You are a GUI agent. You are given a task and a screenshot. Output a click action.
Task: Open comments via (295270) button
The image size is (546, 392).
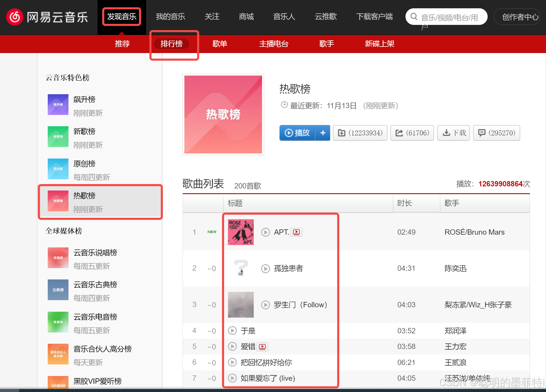click(x=496, y=133)
